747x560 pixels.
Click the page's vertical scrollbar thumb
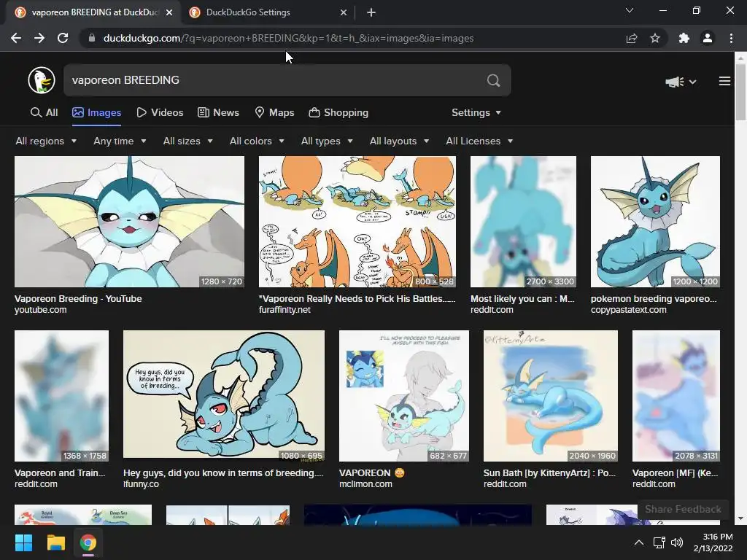click(x=740, y=90)
